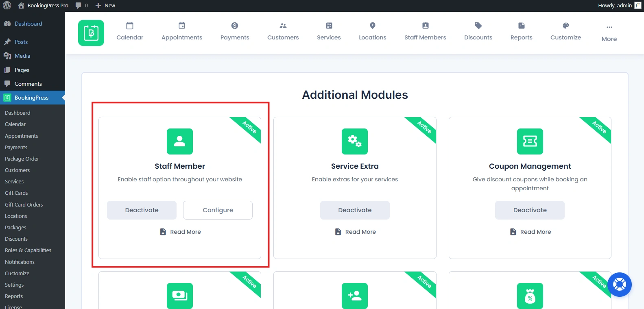Open the blue help lifebuoy button

[x=620, y=284]
